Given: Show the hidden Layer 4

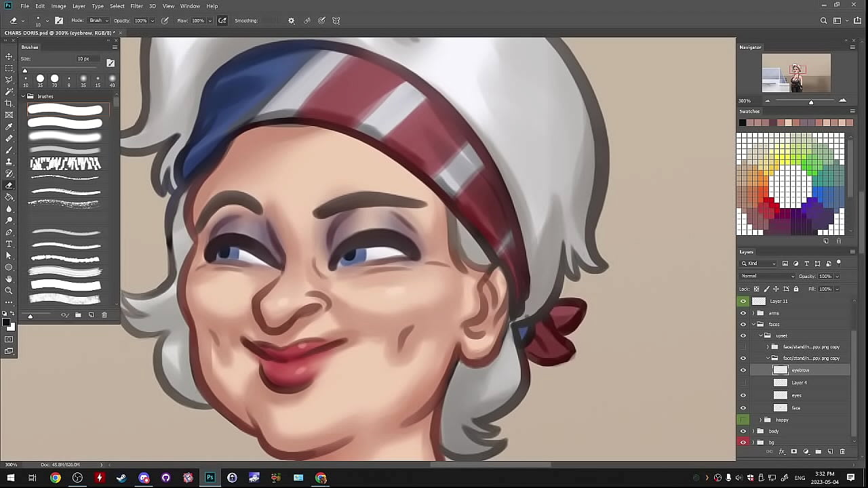Looking at the screenshot, I should pyautogui.click(x=743, y=383).
